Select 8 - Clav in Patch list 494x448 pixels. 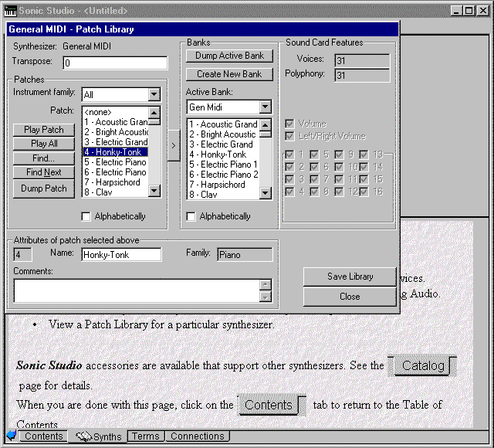(x=115, y=192)
